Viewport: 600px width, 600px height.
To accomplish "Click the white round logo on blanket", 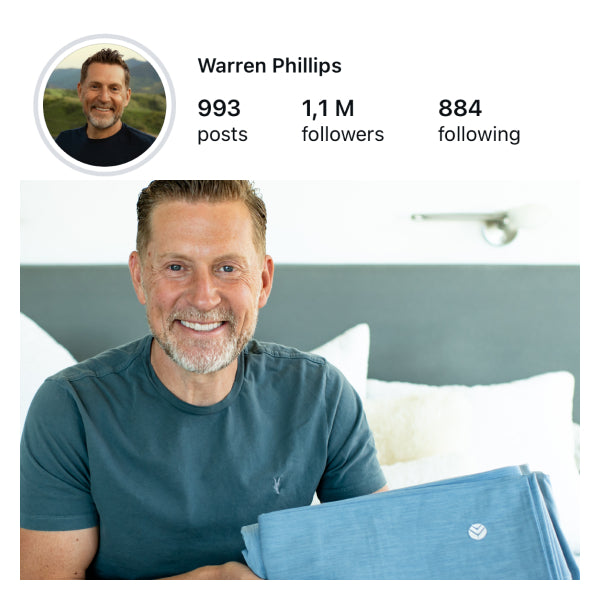I will 477,532.
